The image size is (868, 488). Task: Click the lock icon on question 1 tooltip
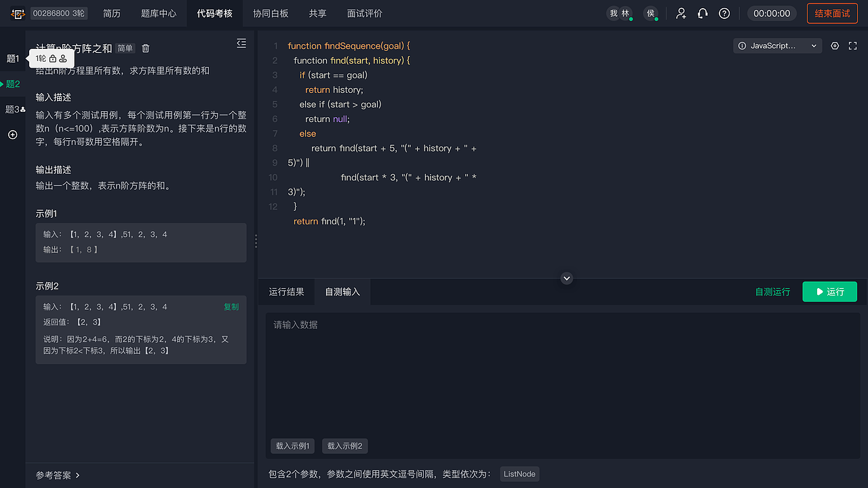click(x=53, y=59)
